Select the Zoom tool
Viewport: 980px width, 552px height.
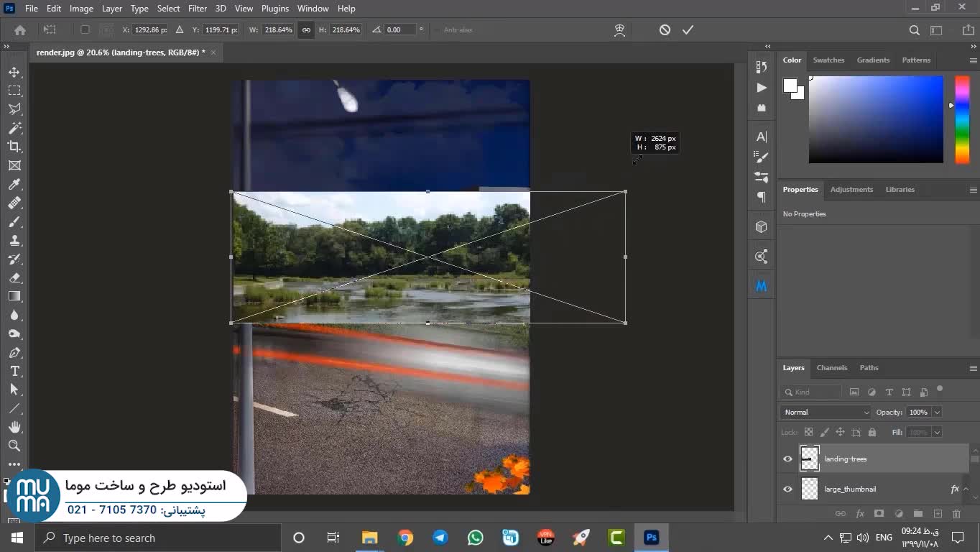click(x=14, y=446)
